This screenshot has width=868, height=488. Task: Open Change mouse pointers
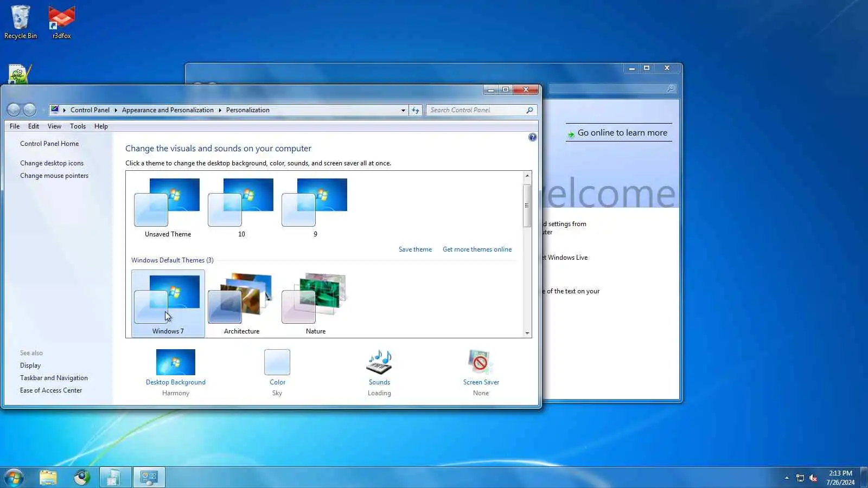[x=54, y=176]
